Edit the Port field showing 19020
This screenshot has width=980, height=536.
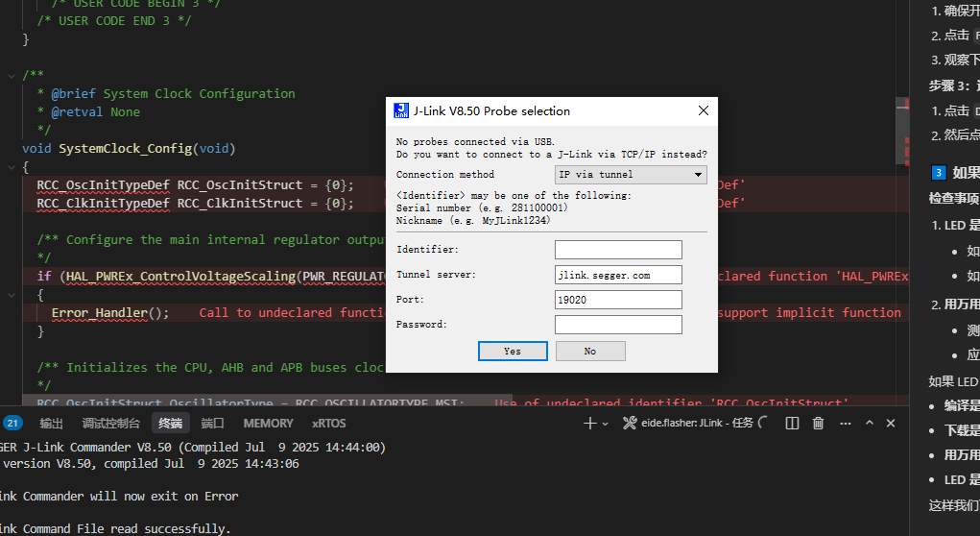(x=618, y=300)
